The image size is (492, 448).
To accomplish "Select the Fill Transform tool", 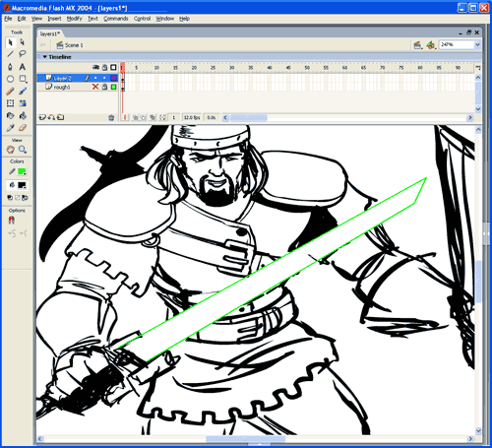I will click(23, 103).
